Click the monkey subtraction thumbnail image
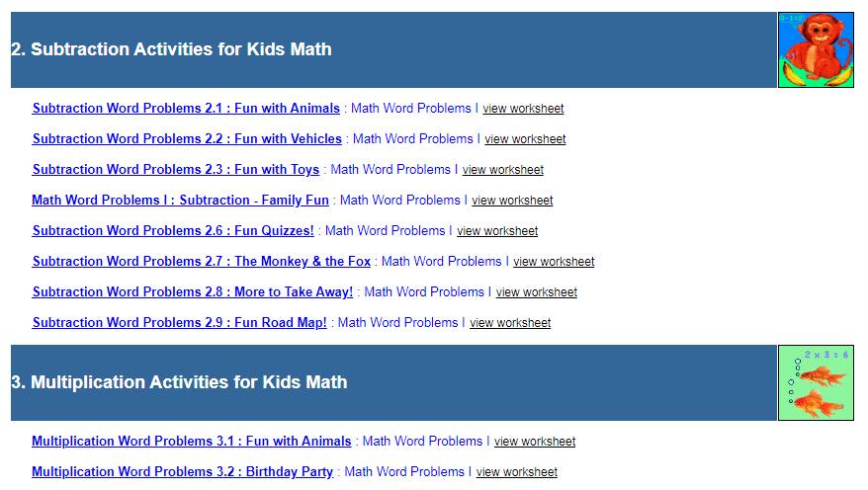This screenshot has width=868, height=490. (816, 50)
